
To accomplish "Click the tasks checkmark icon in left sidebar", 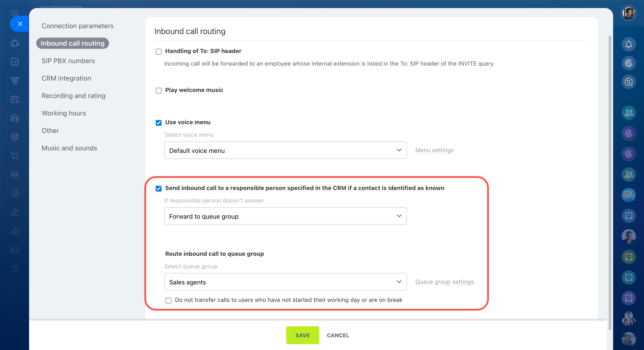I will (15, 62).
